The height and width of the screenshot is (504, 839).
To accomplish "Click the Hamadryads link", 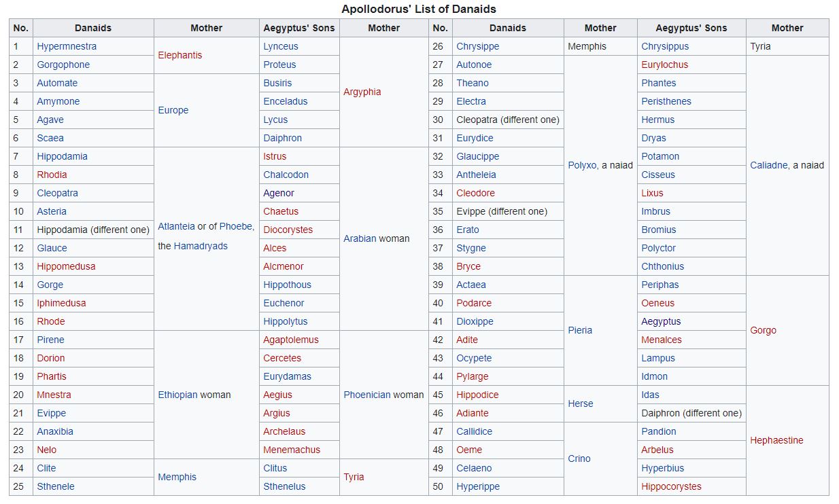I will click(201, 246).
